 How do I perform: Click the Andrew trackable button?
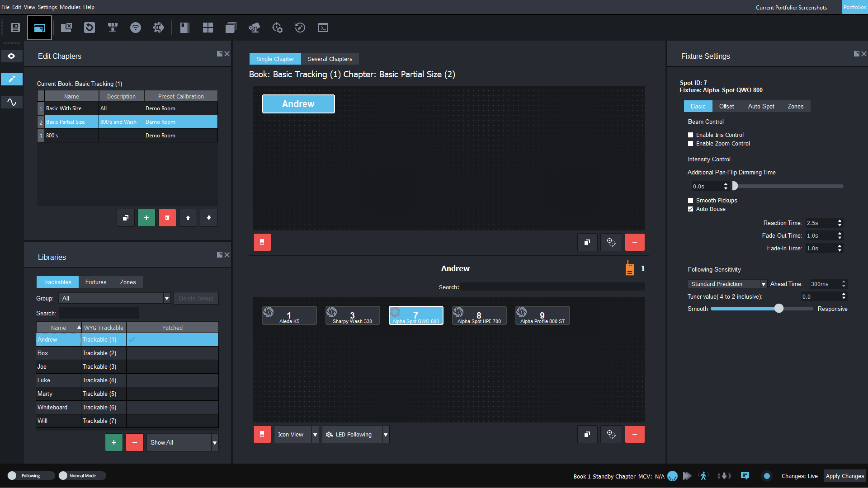pos(298,104)
